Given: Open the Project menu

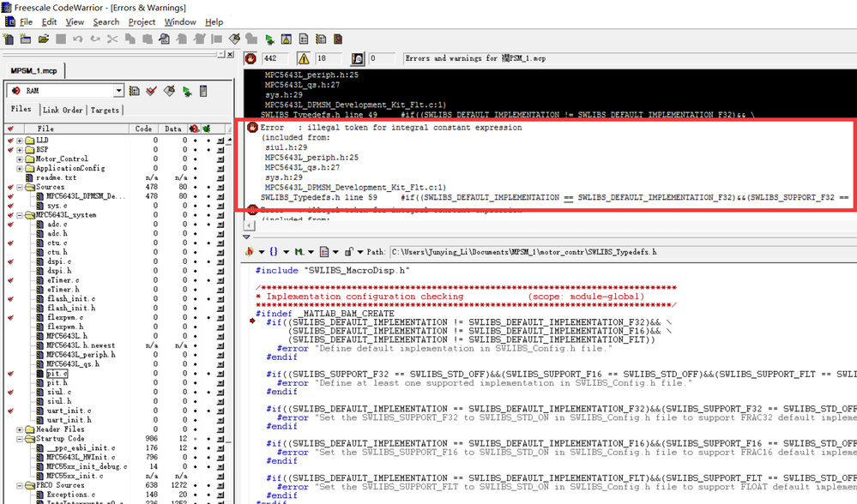Looking at the screenshot, I should pos(142,21).
